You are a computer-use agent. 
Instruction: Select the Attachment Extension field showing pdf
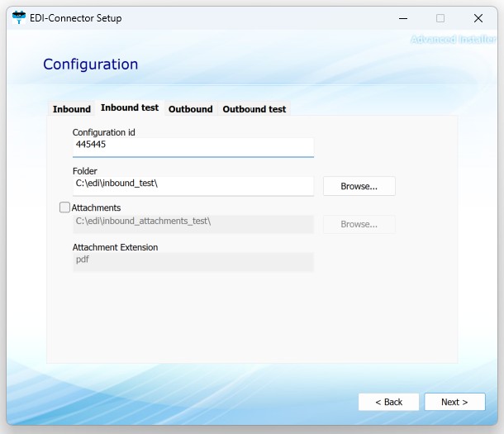(x=193, y=261)
